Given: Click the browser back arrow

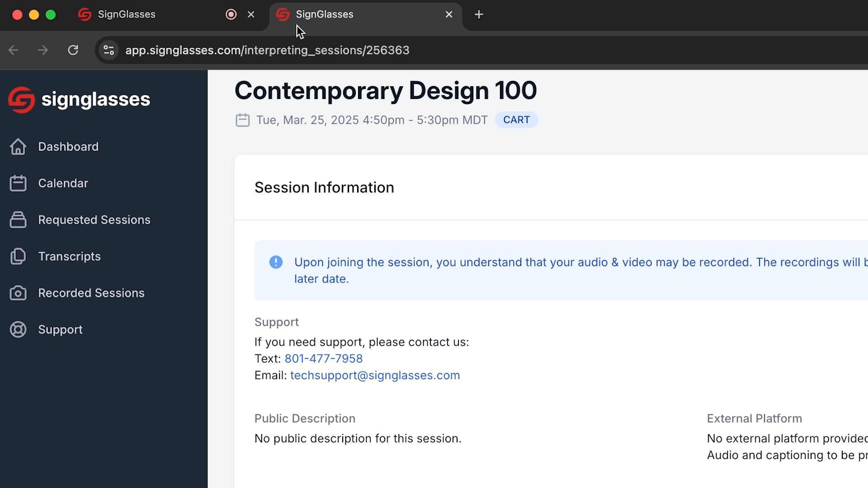Looking at the screenshot, I should pos(14,50).
